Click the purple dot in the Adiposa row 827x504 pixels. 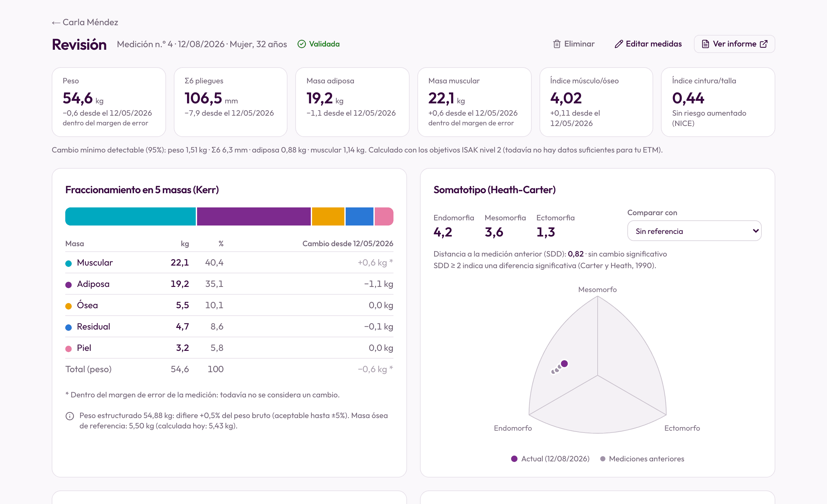(x=68, y=285)
